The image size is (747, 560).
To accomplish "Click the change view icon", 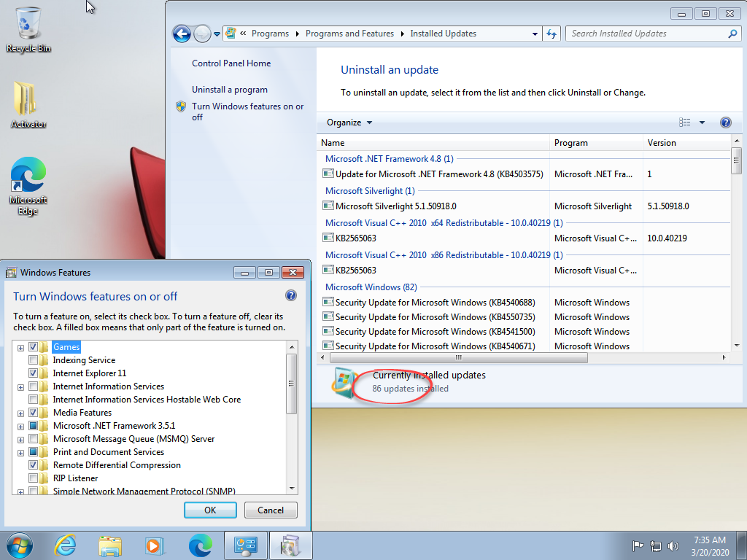I will point(684,122).
